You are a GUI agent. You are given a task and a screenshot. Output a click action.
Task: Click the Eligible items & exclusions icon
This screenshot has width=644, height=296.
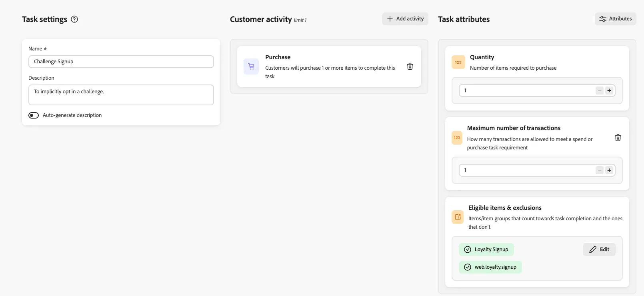point(458,217)
